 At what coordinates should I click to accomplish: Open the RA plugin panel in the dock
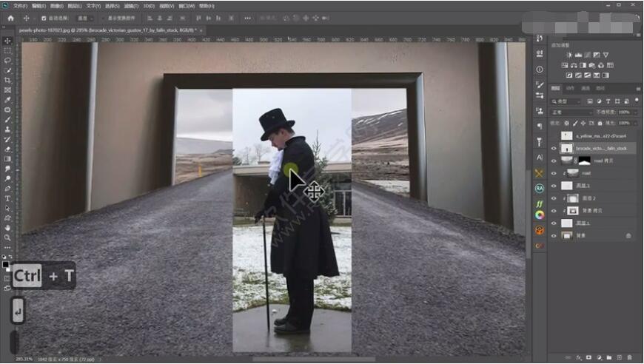pos(540,188)
